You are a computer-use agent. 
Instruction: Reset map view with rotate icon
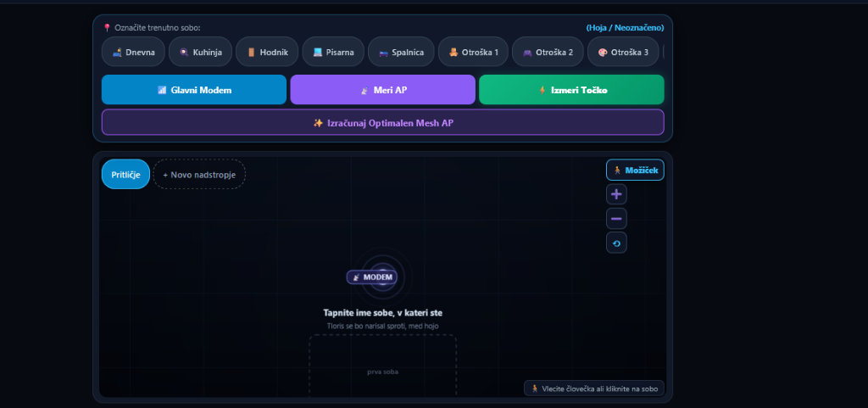616,243
